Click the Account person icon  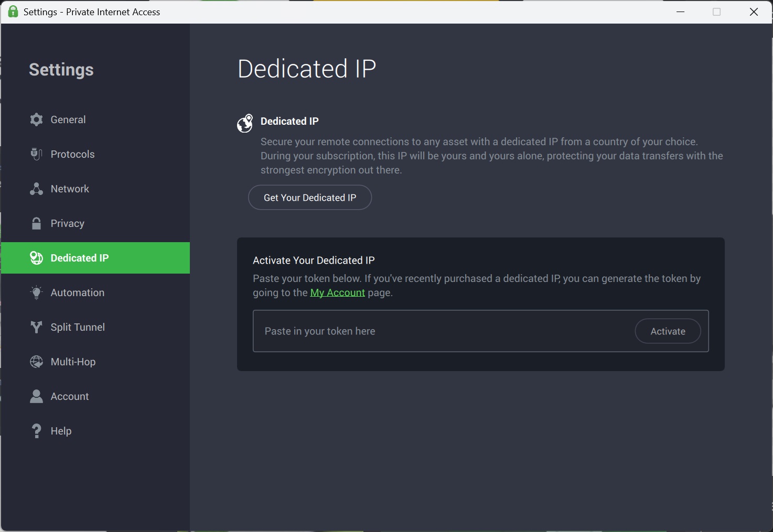(36, 396)
